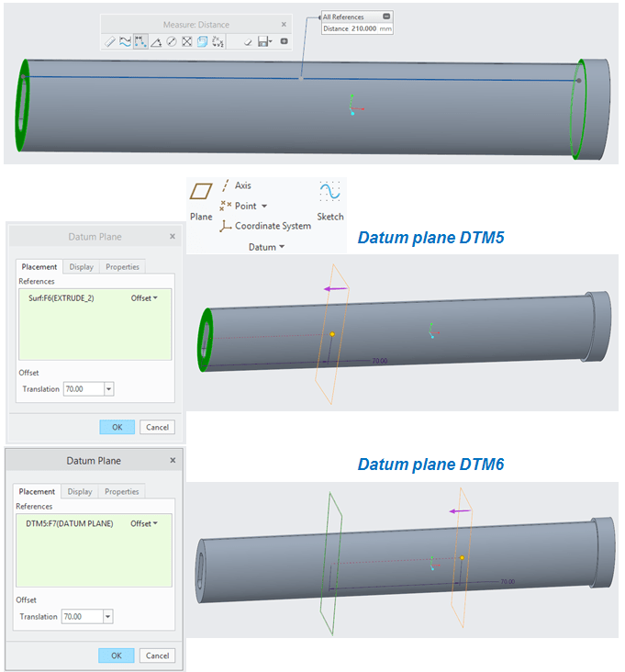Image resolution: width=625 pixels, height=672 pixels.
Task: Choose the Diameter measure icon
Action: click(172, 41)
